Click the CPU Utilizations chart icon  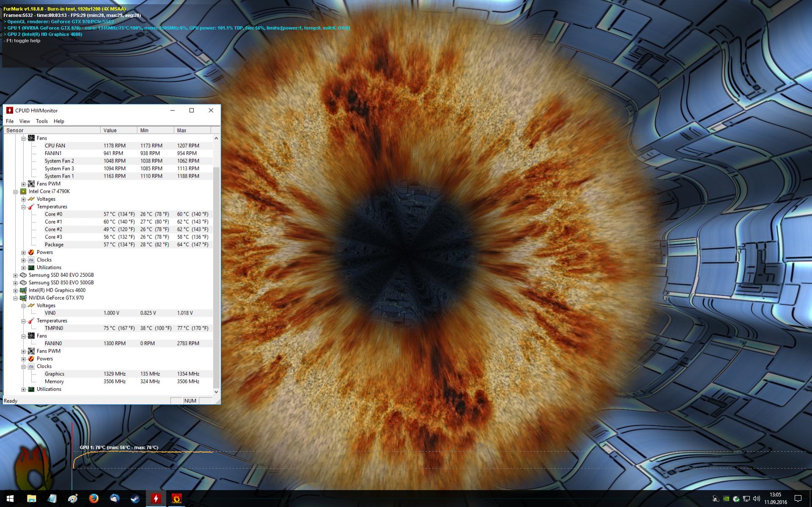click(31, 268)
